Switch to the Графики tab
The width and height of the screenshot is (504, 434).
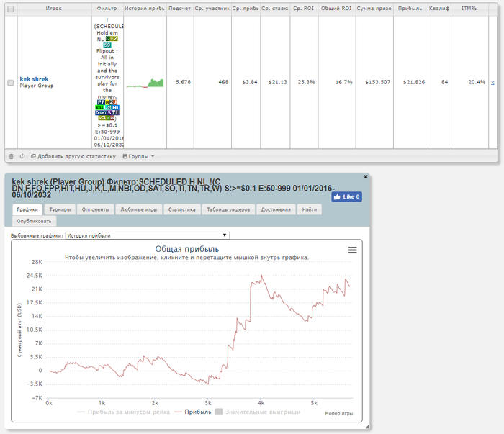(x=27, y=209)
